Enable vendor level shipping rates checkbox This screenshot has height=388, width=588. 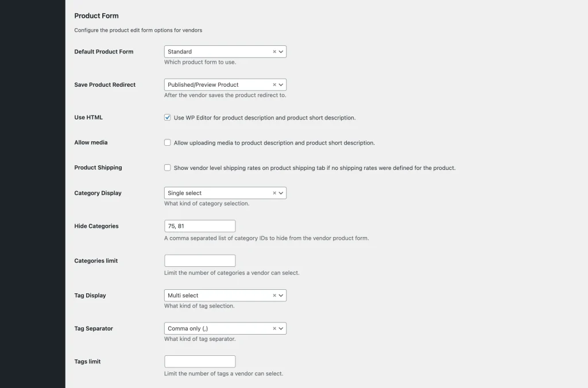click(168, 168)
